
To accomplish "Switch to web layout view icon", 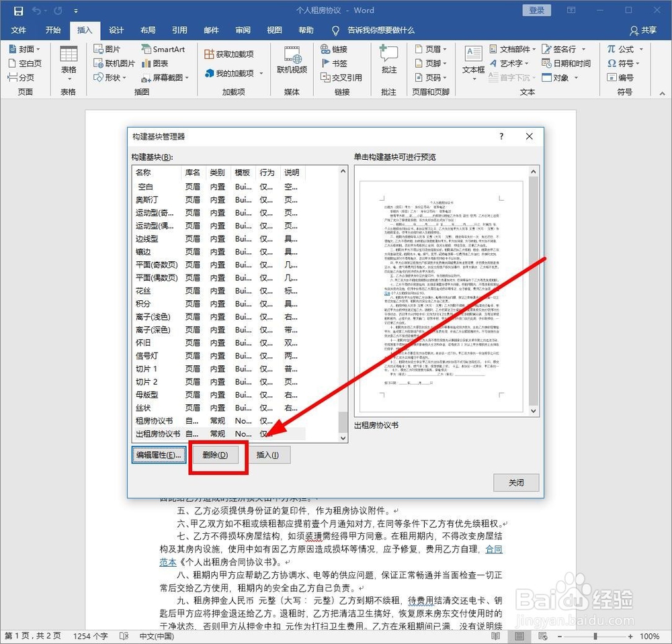I will click(542, 636).
